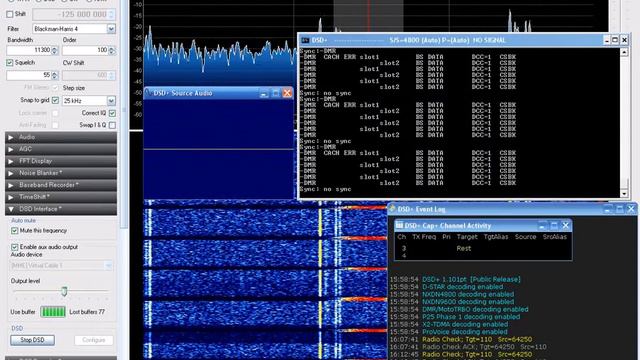Open the Filter type Blackman-Harris dropdown
The width and height of the screenshot is (640, 360).
pos(111,29)
